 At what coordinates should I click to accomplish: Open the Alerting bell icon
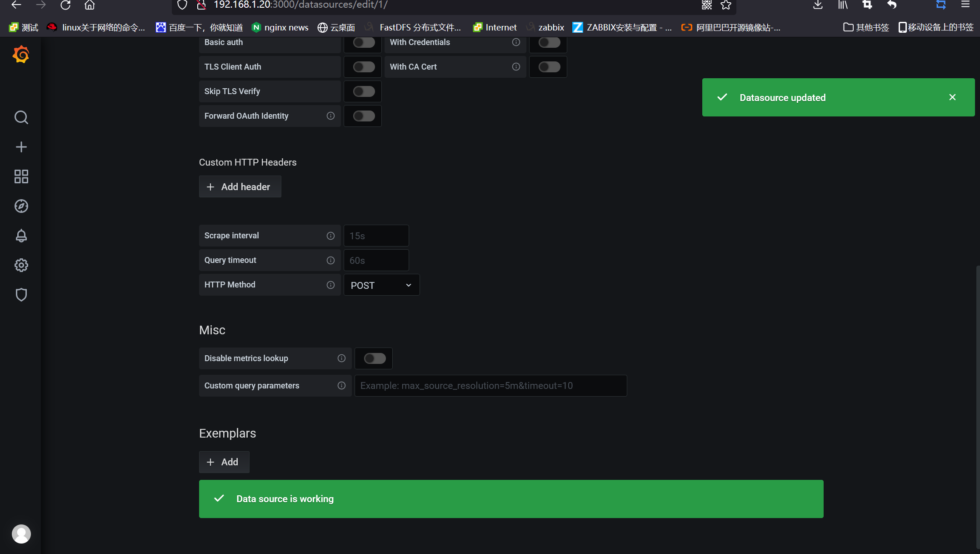21,236
